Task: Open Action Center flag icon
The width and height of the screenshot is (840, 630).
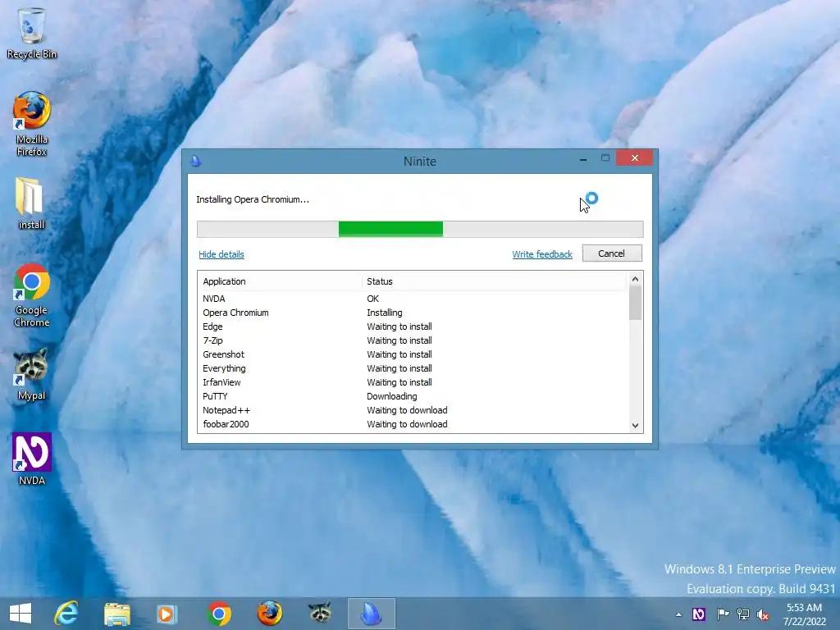Action: [x=723, y=614]
